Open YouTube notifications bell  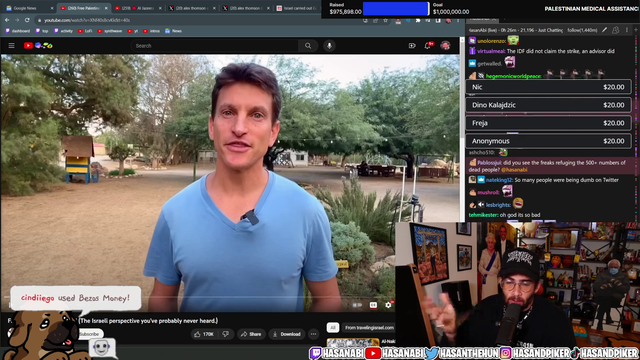(x=428, y=46)
